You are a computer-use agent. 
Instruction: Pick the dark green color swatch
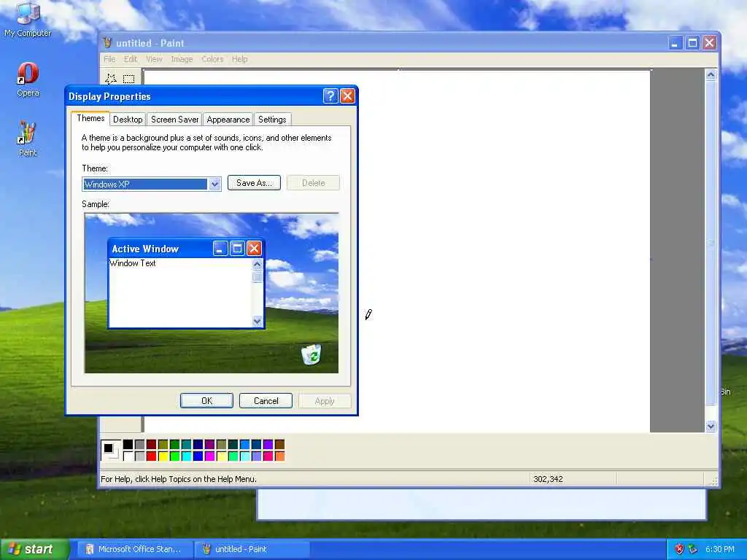point(175,445)
